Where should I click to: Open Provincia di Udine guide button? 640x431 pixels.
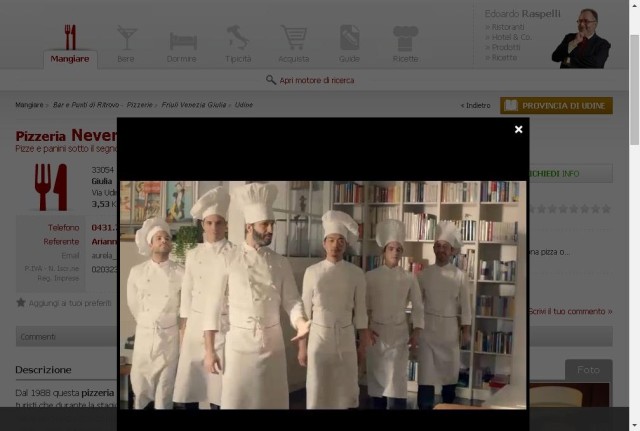pos(556,106)
